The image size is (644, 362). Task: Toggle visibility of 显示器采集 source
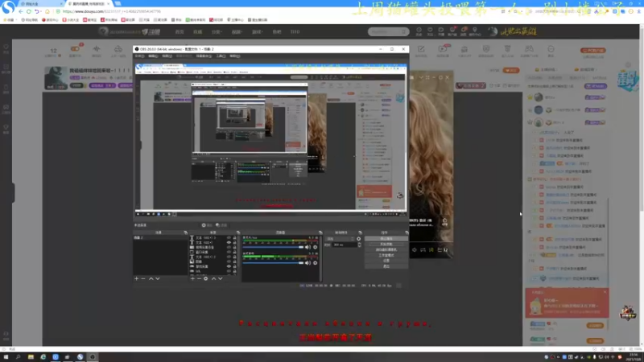tap(229, 266)
